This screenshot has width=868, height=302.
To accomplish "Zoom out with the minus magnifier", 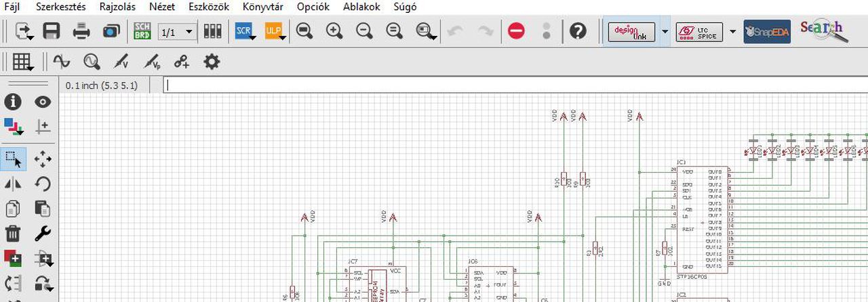I will [x=364, y=31].
